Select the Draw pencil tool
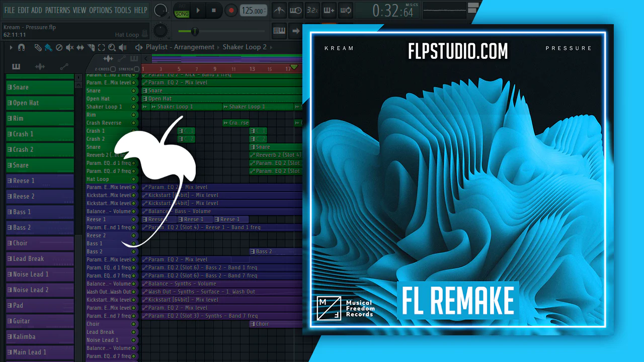644x362 pixels. [x=38, y=47]
